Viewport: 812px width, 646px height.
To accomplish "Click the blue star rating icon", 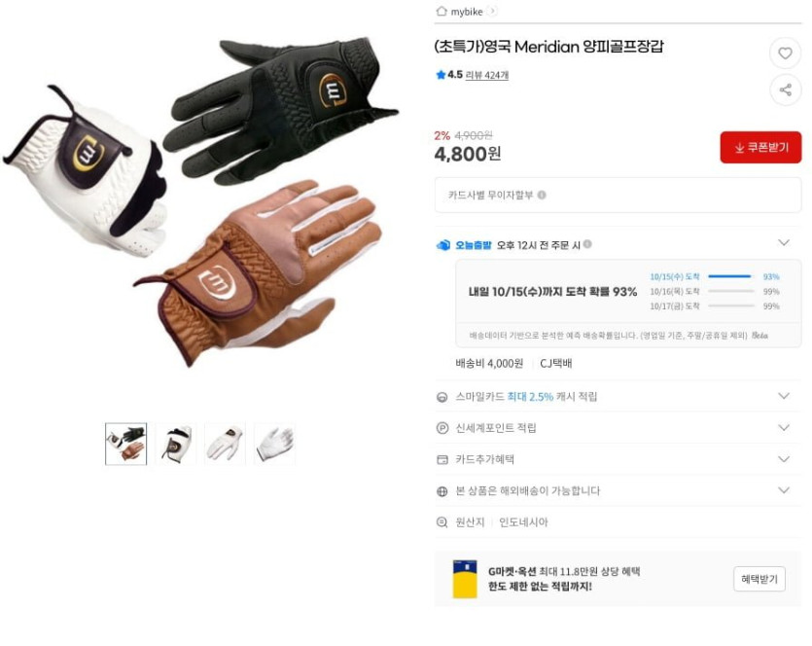I will click(x=441, y=75).
